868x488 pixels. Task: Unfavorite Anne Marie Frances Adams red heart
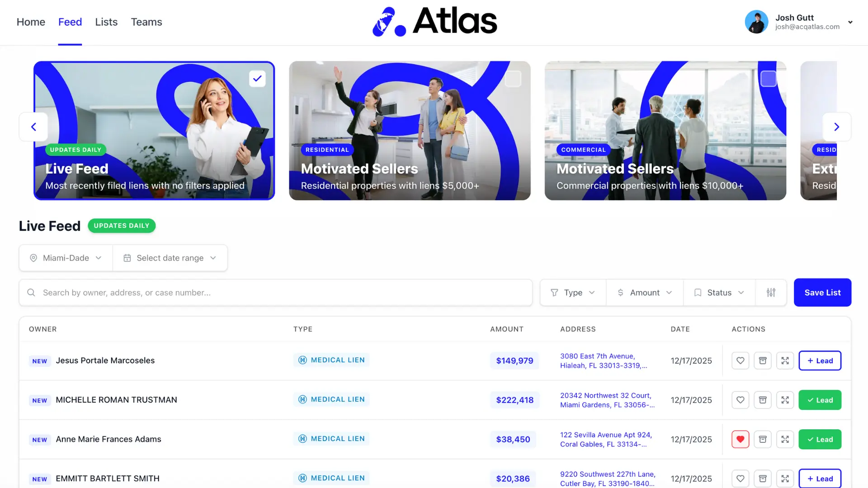coord(740,439)
